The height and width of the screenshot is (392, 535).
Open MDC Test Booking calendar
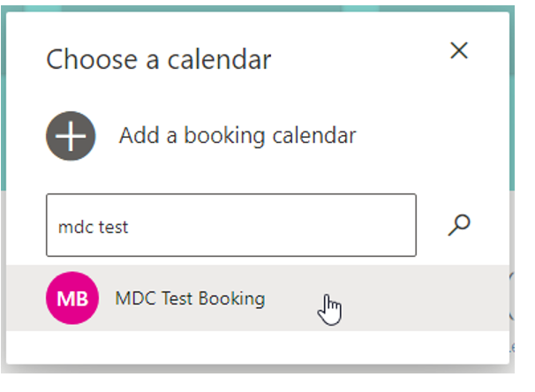pyautogui.click(x=258, y=298)
